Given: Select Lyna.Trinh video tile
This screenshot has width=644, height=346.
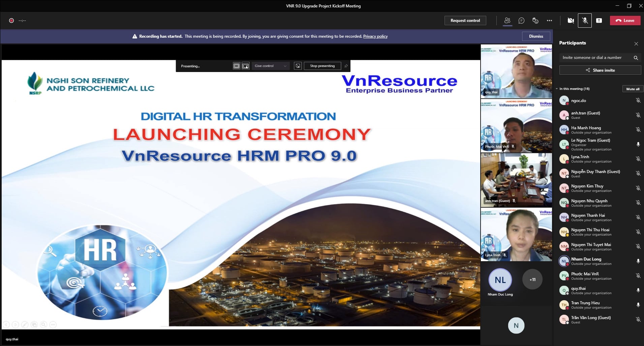Looking at the screenshot, I should 516,234.
